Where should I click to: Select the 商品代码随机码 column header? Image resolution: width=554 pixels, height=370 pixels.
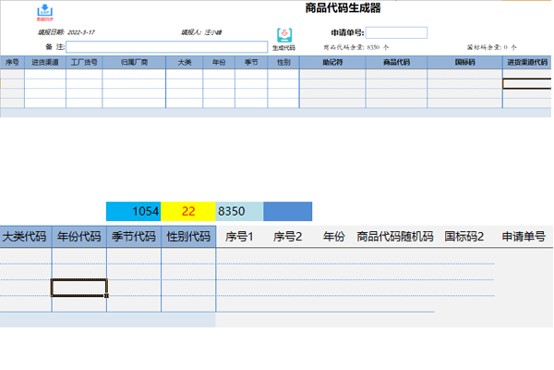pyautogui.click(x=395, y=236)
